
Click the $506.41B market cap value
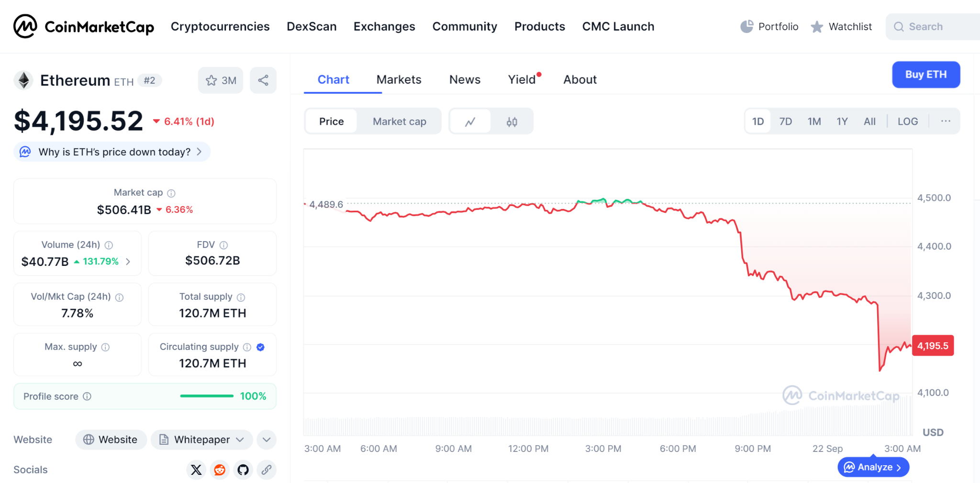pyautogui.click(x=124, y=210)
